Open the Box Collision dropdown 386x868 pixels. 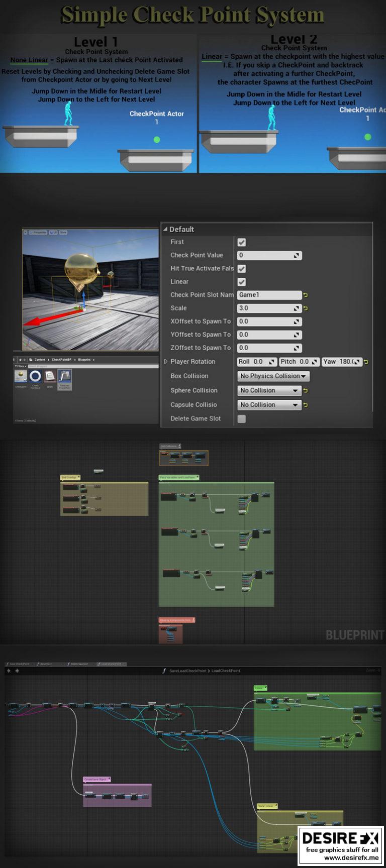(x=273, y=376)
